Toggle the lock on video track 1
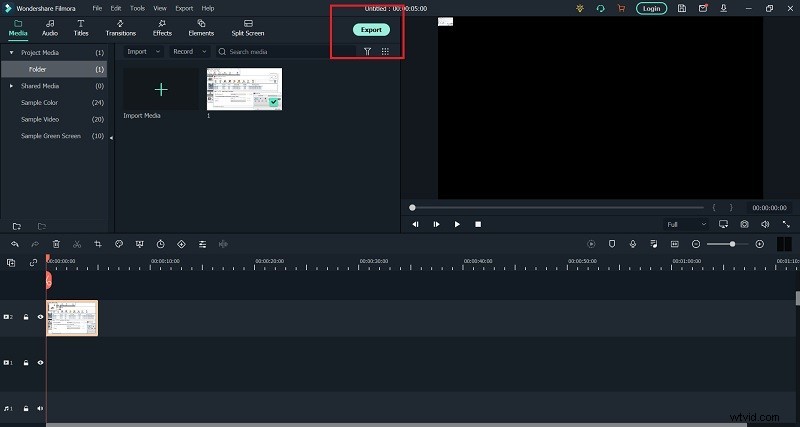The image size is (800, 427). [x=26, y=362]
